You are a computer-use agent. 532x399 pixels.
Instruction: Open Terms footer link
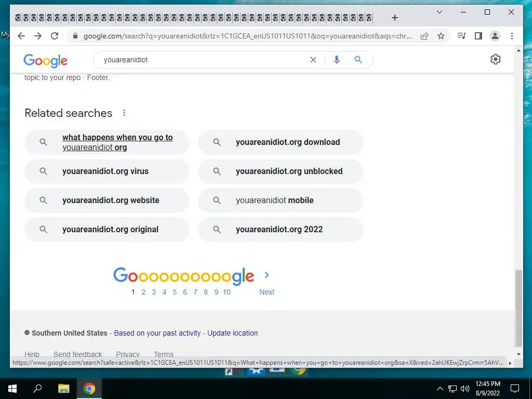(x=164, y=354)
